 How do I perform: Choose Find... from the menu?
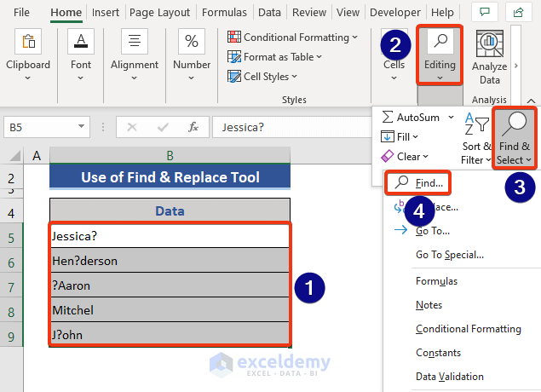point(417,182)
